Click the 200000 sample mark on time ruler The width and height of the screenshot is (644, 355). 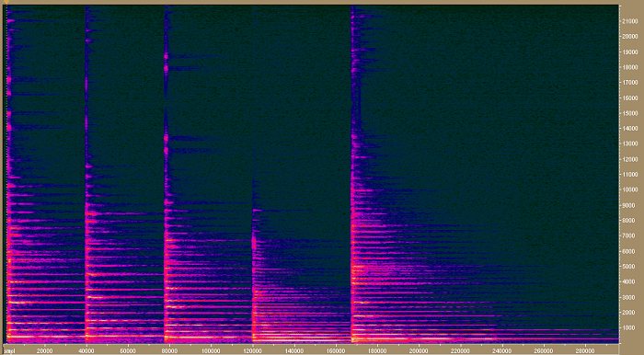pos(420,351)
